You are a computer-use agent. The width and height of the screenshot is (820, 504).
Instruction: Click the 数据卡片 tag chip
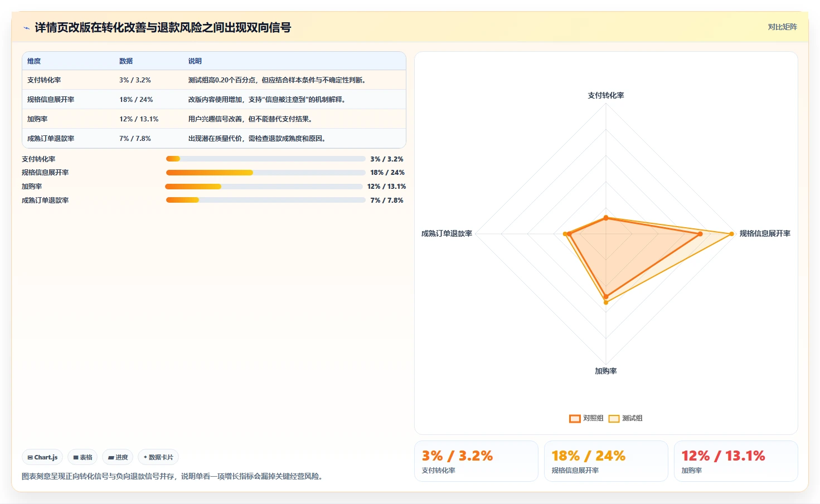(x=158, y=457)
